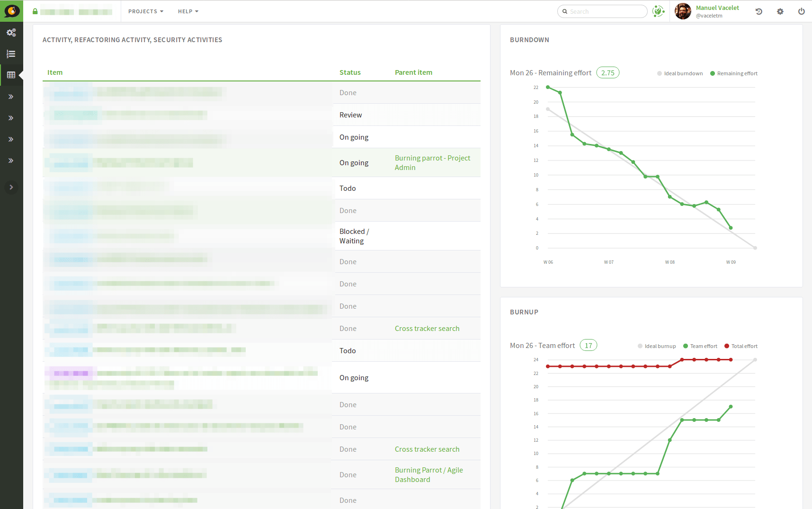Open the Help dropdown menu
This screenshot has width=812, height=509.
click(x=188, y=11)
